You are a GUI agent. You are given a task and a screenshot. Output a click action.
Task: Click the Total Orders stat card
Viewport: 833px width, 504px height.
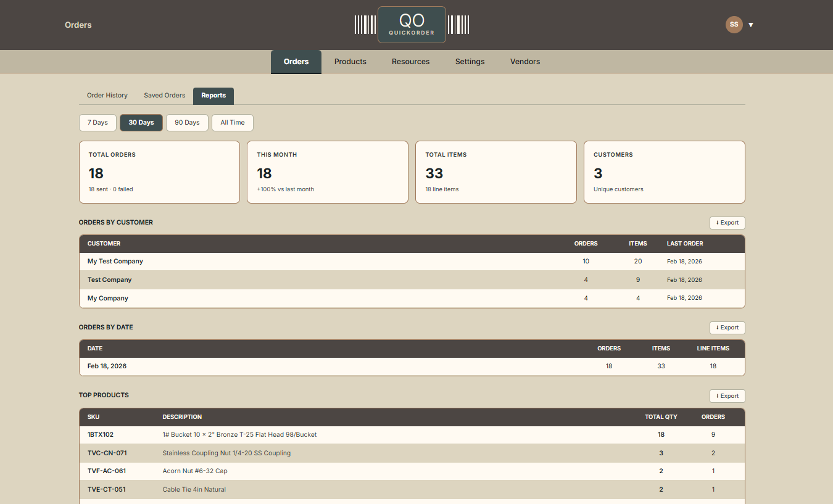159,172
